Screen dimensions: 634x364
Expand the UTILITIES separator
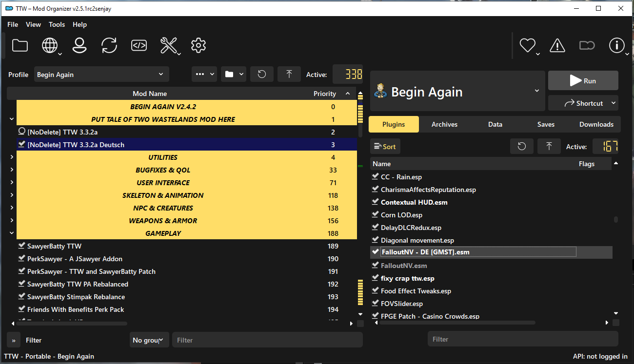pyautogui.click(x=12, y=157)
